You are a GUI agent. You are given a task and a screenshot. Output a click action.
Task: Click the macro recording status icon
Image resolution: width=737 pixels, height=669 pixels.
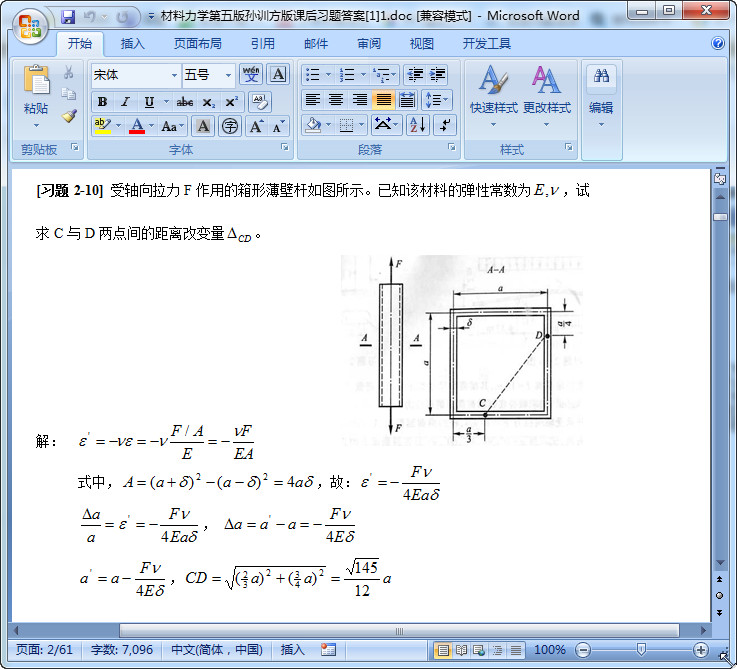328,650
